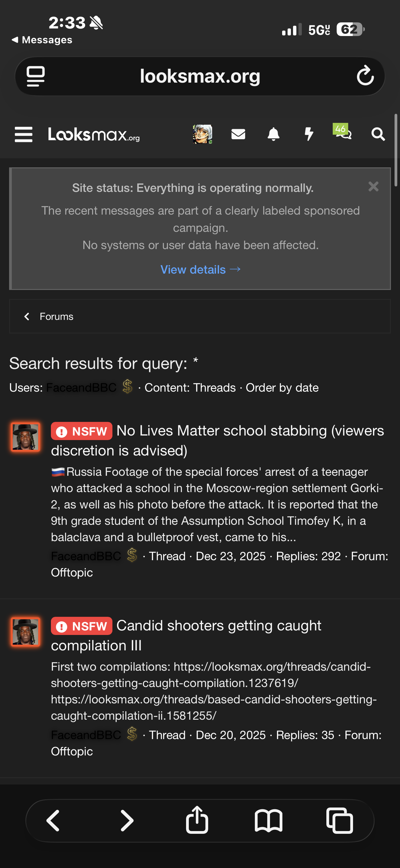This screenshot has width=400, height=868.
Task: Open the Looksmax.org logo home link
Action: click(x=94, y=134)
